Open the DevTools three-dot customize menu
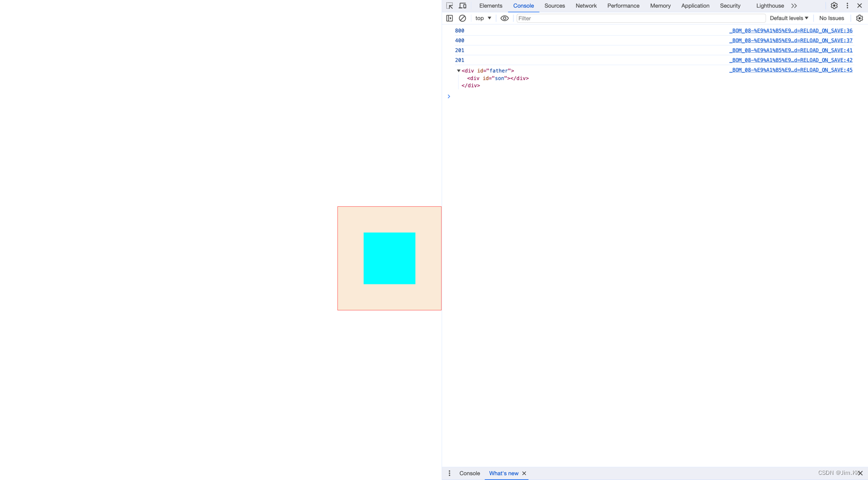868x480 pixels. [x=847, y=6]
